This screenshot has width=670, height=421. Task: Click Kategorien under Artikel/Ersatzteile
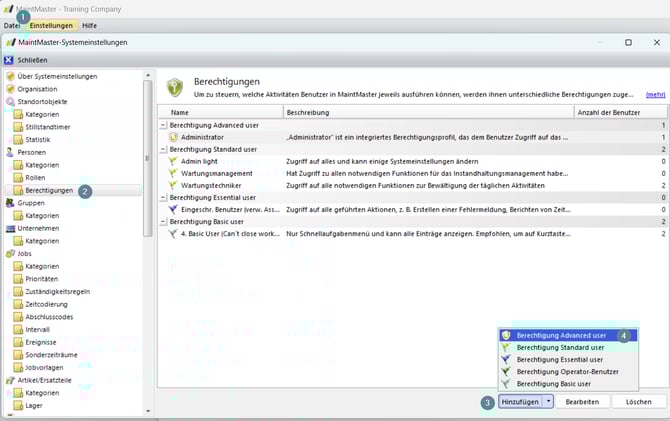click(42, 393)
